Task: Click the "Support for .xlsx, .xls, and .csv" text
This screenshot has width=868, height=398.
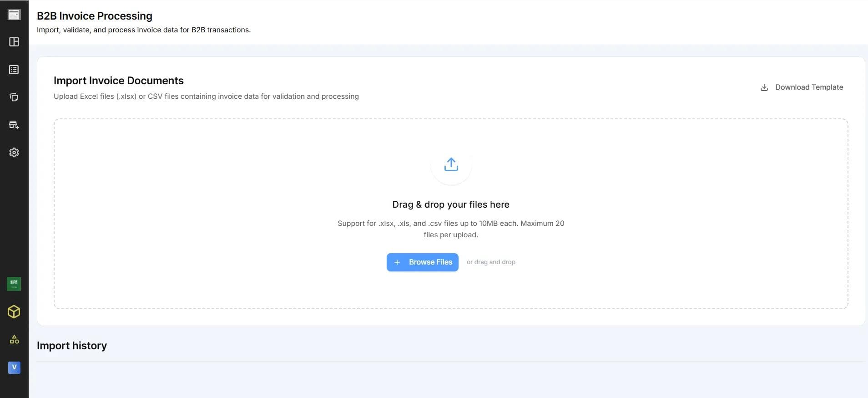Action: [x=451, y=229]
